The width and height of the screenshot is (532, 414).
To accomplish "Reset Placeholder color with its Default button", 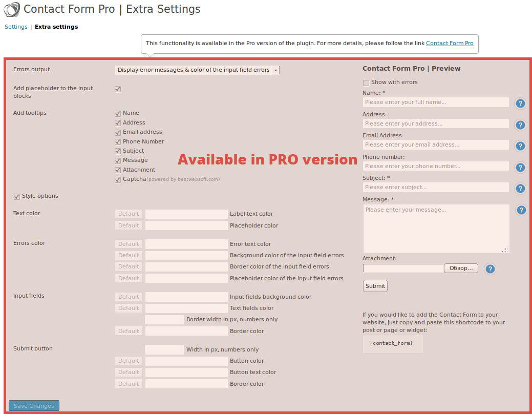I will coord(128,225).
